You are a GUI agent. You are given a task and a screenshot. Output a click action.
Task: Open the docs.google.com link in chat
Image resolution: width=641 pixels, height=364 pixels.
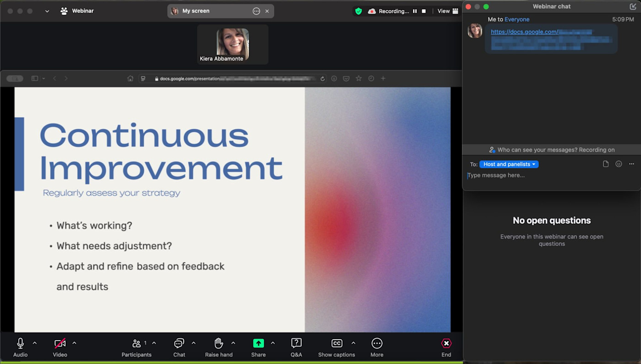tap(524, 32)
